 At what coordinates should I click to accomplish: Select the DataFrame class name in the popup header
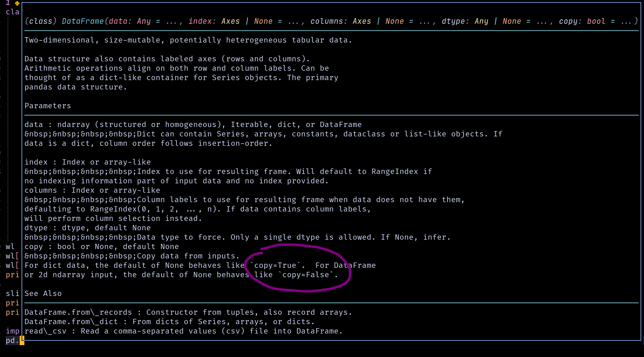83,21
